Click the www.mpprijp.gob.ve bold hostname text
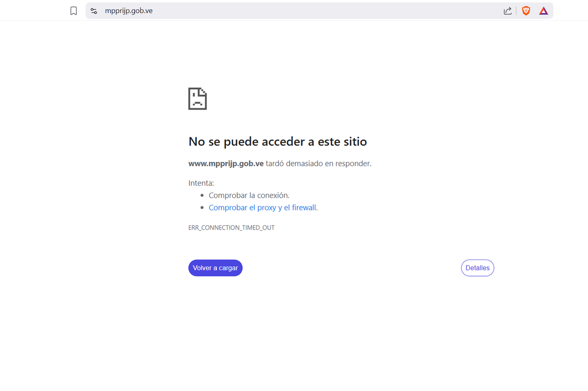The image size is (588, 391). pyautogui.click(x=226, y=164)
